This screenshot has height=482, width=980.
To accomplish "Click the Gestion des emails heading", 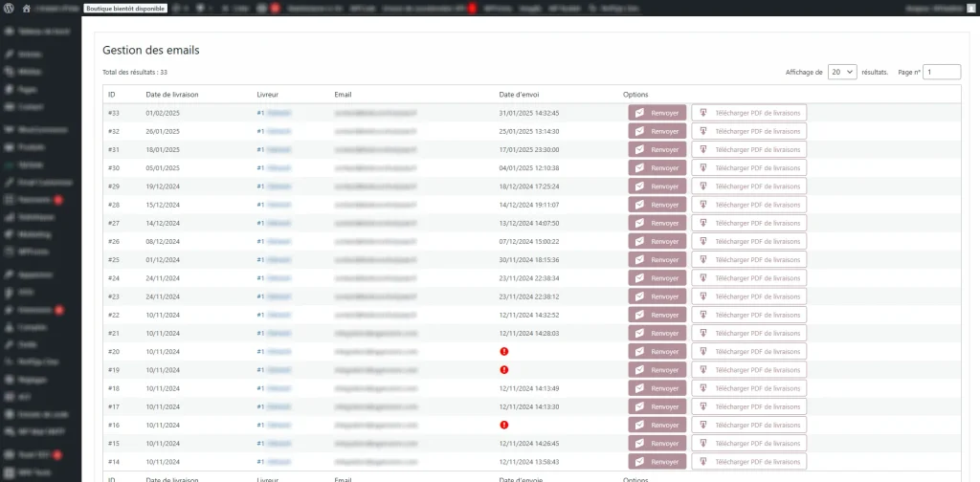I will (x=151, y=51).
